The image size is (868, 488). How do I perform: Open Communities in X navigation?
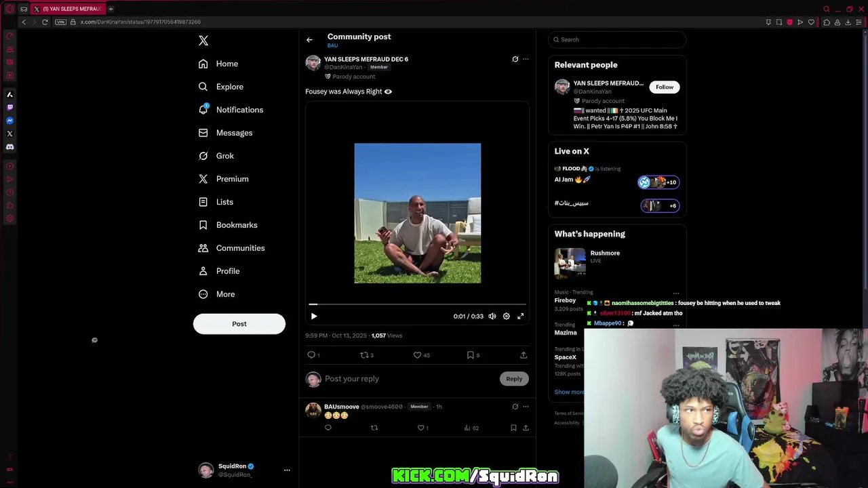point(231,248)
